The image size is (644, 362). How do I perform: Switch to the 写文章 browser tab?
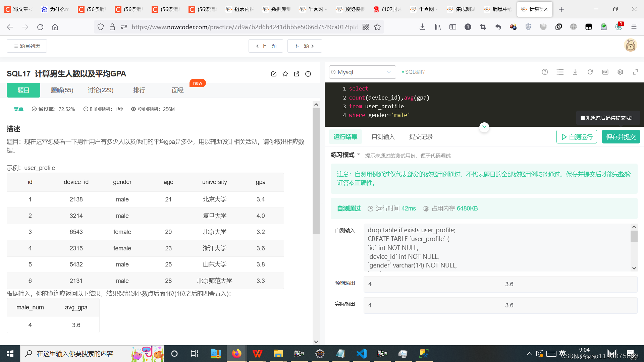18,9
